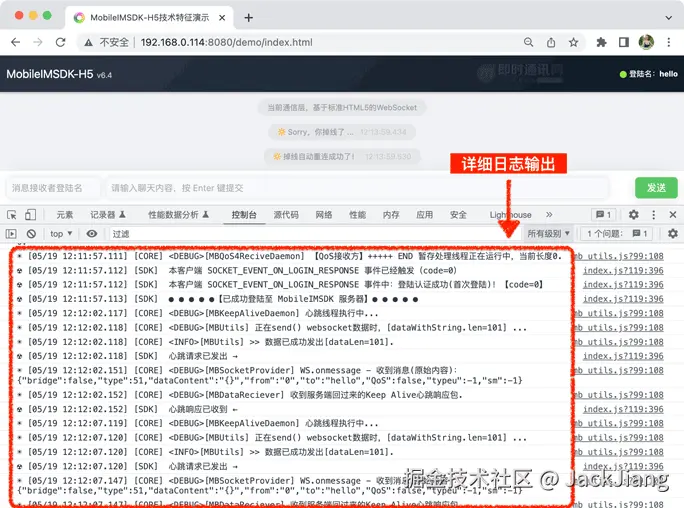Click the 掉线自动重连成功了 chat notice

point(342,157)
